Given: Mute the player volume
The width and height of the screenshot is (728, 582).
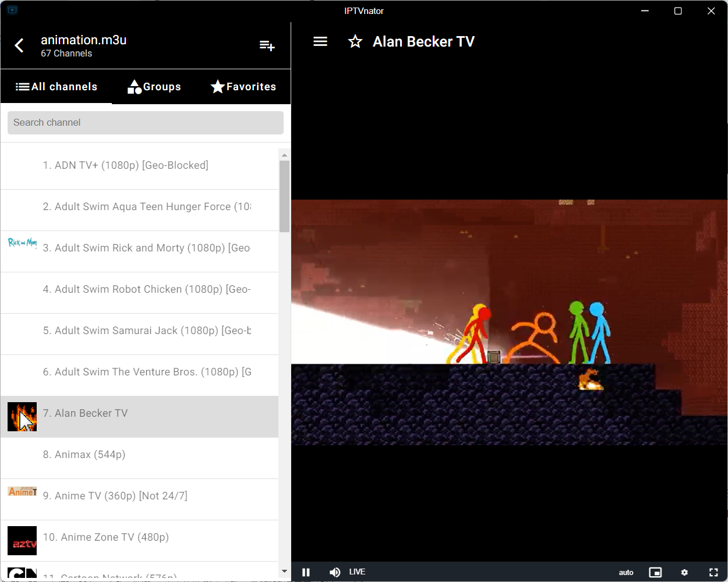Looking at the screenshot, I should coord(335,572).
